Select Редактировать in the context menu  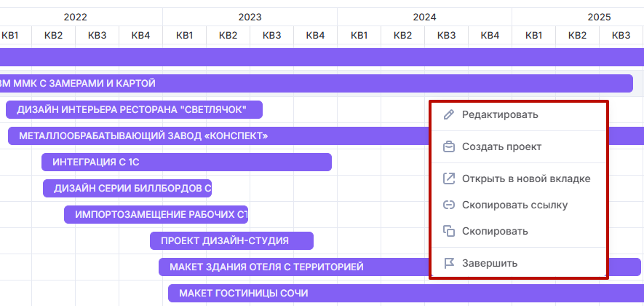click(x=500, y=114)
